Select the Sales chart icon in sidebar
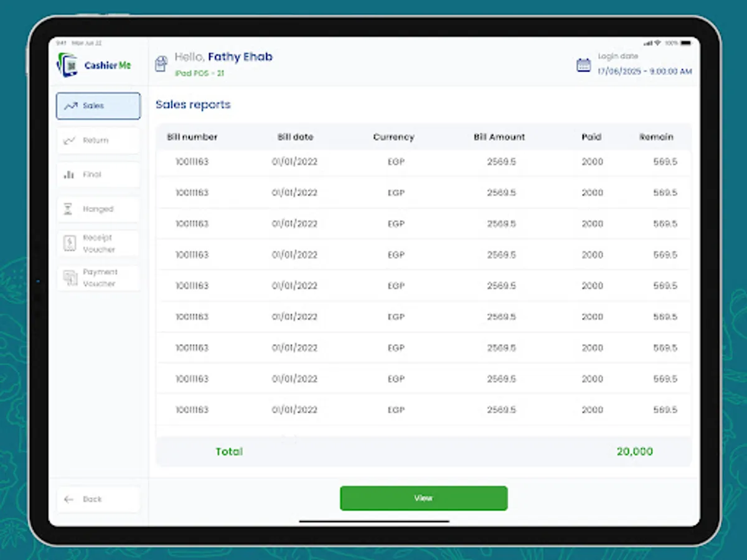Screen dimensions: 747x560 click(x=70, y=106)
